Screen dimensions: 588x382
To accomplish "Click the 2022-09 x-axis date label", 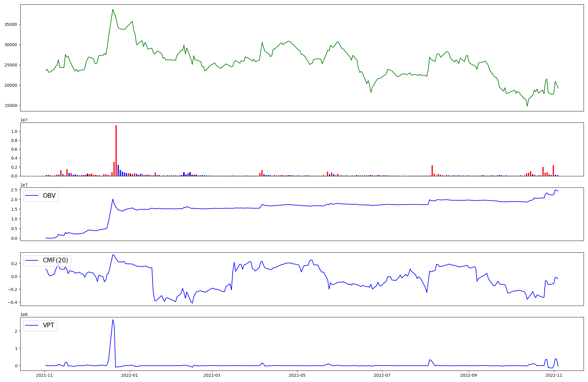I will click(468, 375).
